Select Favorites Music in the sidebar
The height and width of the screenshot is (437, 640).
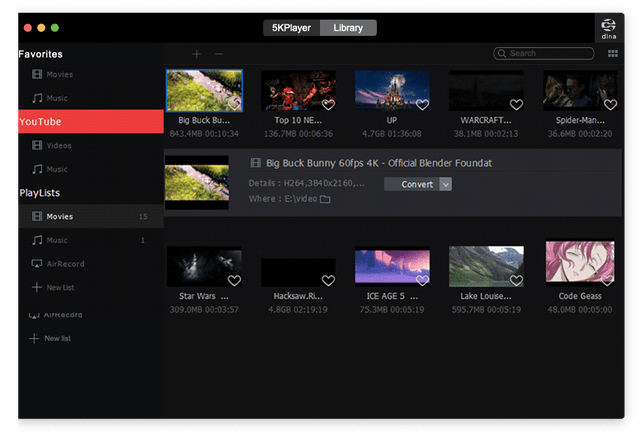[x=57, y=98]
